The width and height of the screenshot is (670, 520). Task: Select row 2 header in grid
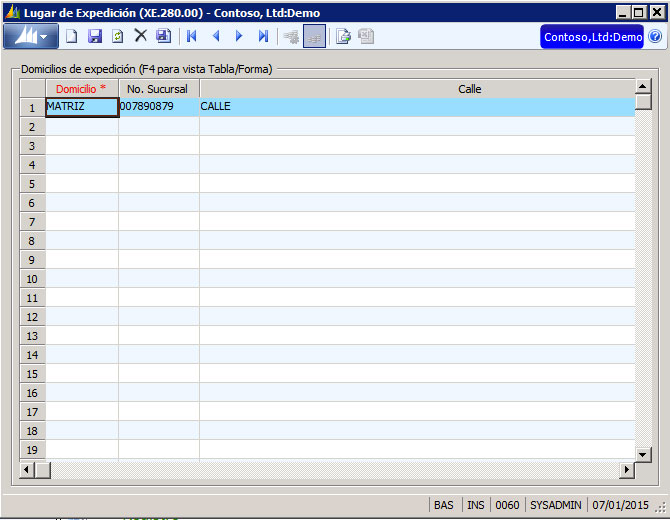tap(32, 126)
